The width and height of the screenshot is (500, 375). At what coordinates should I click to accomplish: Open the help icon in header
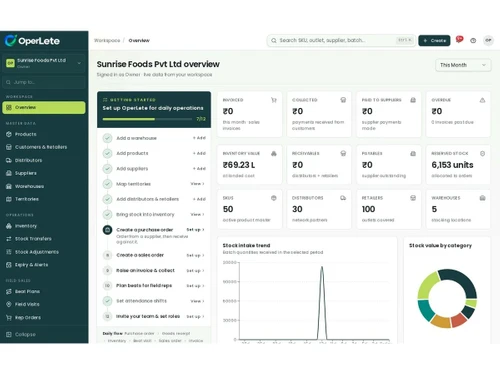click(473, 41)
